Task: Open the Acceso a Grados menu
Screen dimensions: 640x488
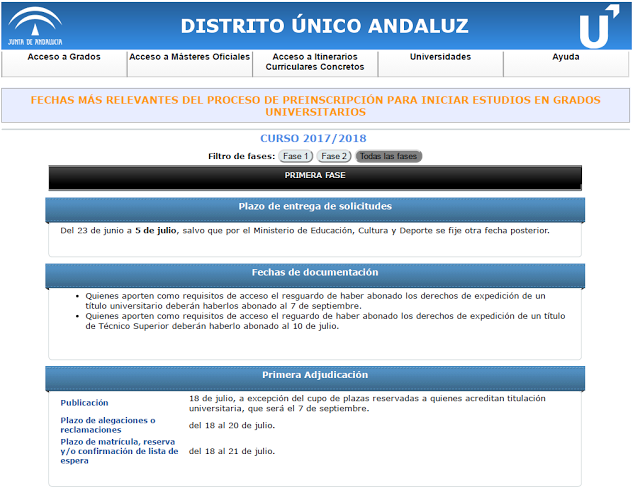Action: 64,58
